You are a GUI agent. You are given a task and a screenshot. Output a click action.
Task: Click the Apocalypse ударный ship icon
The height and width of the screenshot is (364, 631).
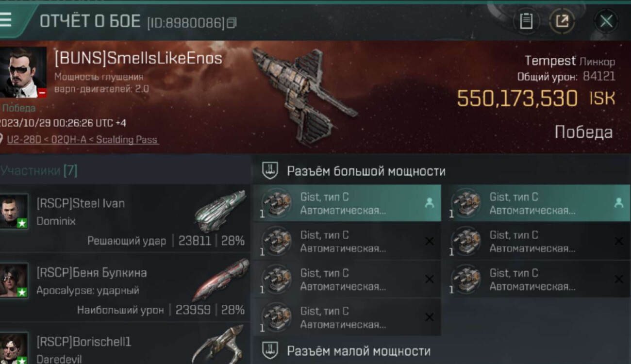220,280
